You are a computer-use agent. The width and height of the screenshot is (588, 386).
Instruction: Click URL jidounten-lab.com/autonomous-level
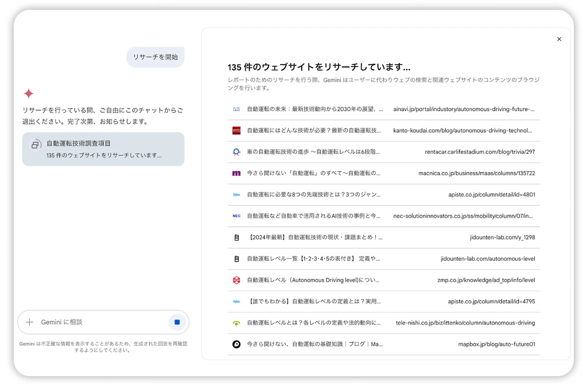click(488, 259)
